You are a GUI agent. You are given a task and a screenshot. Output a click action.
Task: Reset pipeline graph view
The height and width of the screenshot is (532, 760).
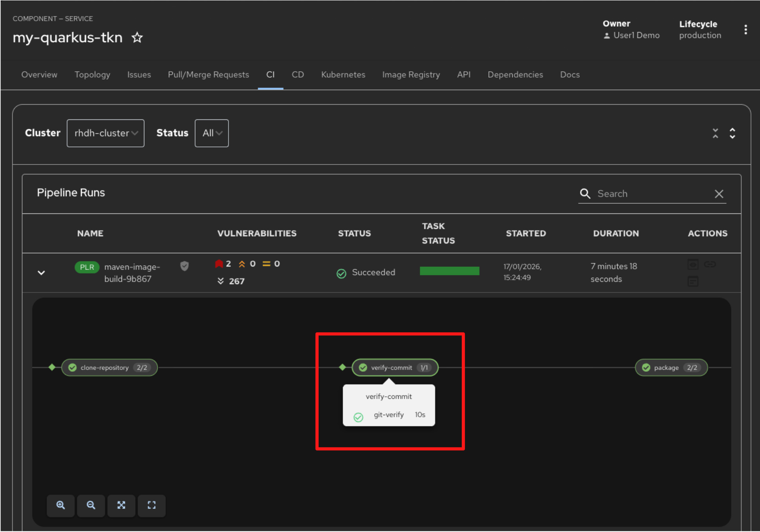pos(151,505)
